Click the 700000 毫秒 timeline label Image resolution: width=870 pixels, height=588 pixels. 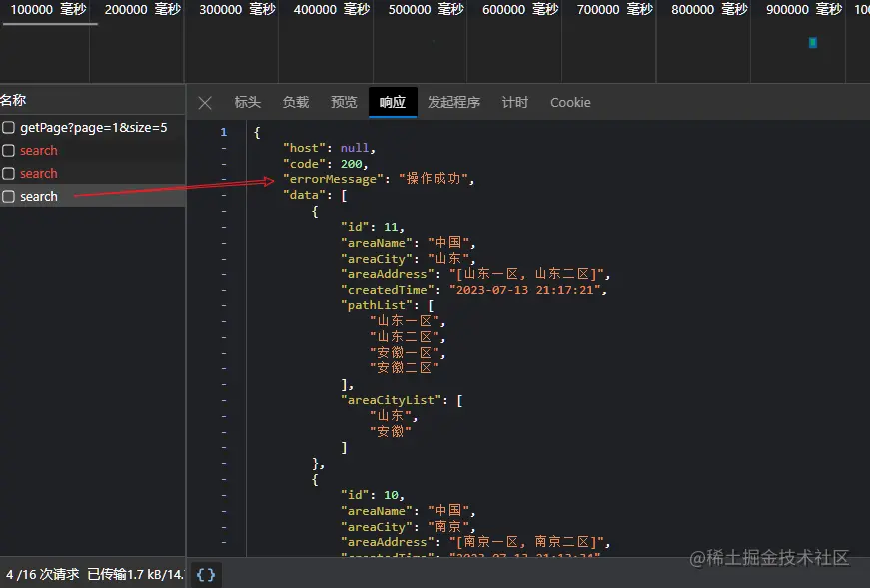click(x=614, y=9)
